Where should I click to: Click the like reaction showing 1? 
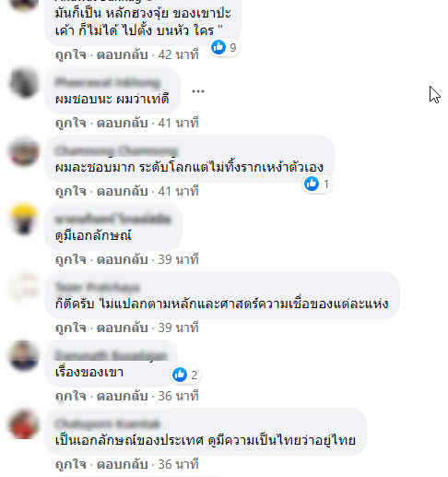coord(317,184)
